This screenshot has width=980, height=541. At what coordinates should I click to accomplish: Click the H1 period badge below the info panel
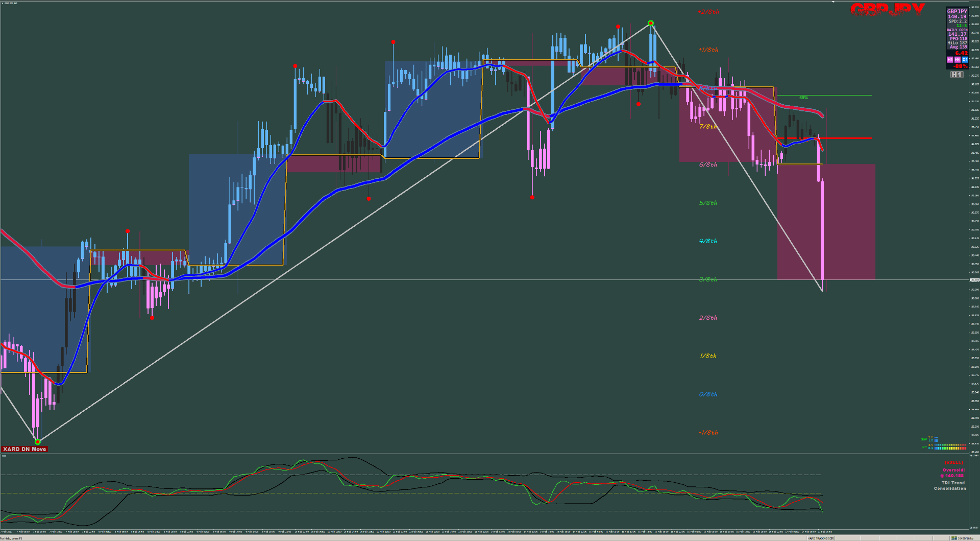pos(957,74)
